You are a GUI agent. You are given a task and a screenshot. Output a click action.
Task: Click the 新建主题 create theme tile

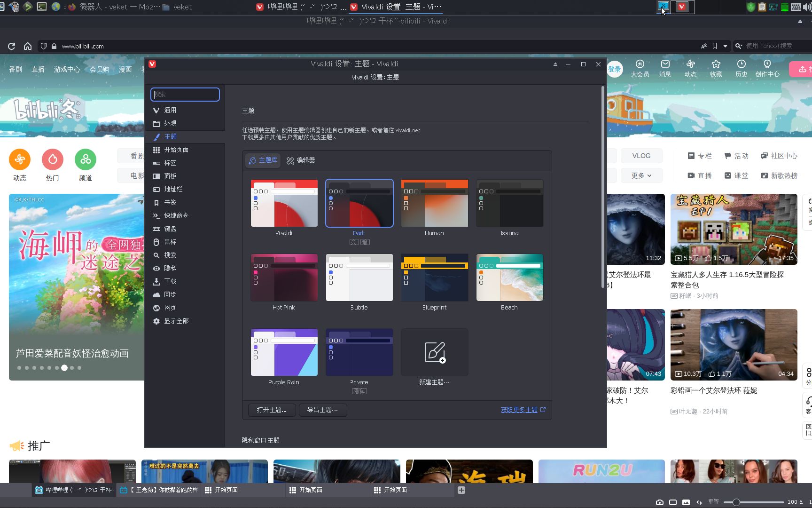pos(435,352)
